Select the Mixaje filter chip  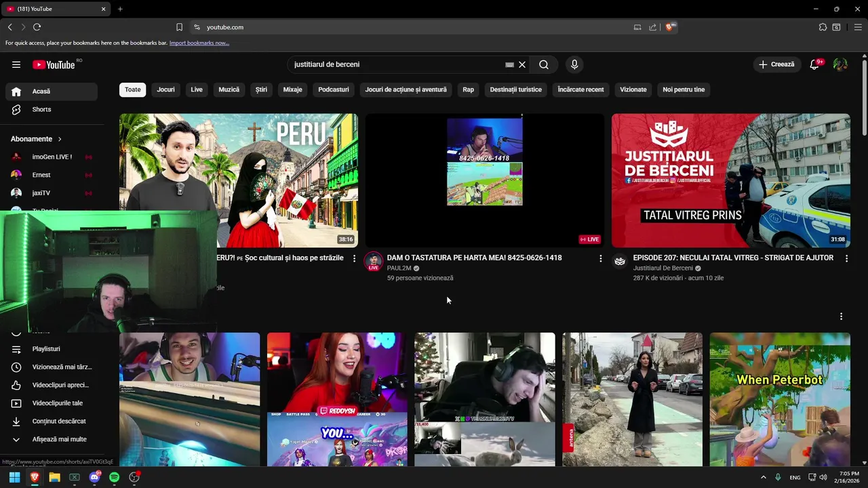pos(293,89)
